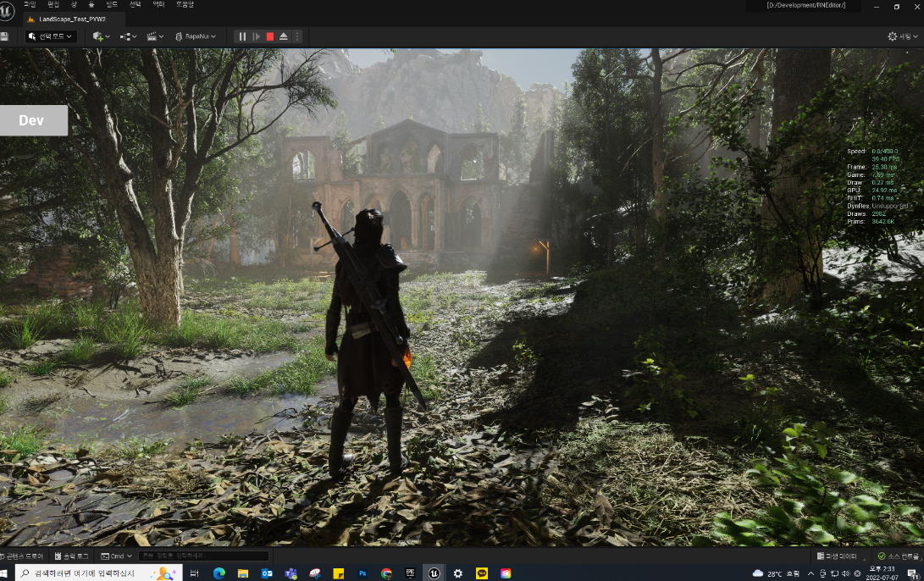Open the 액터 Actor menu
This screenshot has width=924, height=581.
(x=158, y=4)
